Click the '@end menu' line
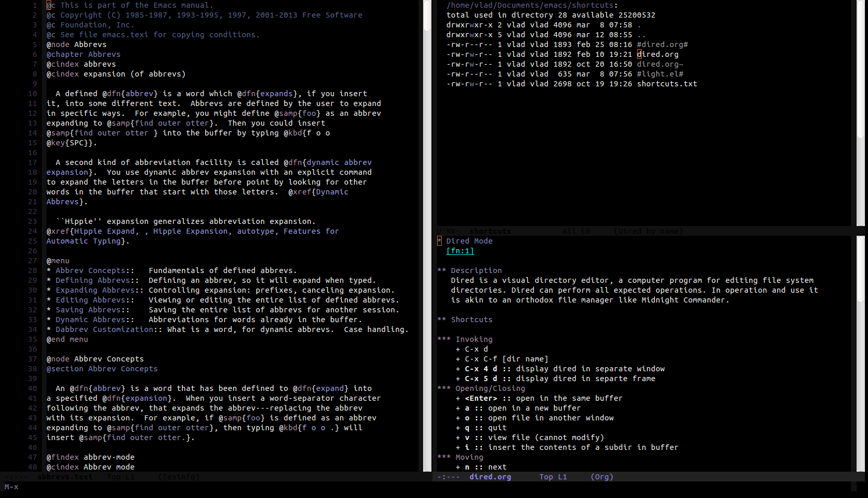This screenshot has width=868, height=498. [67, 339]
